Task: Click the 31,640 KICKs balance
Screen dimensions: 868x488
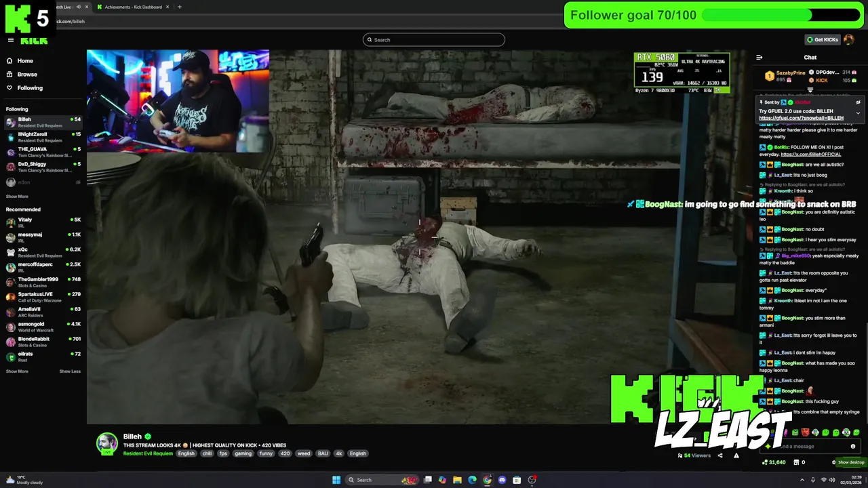Action: tap(774, 462)
